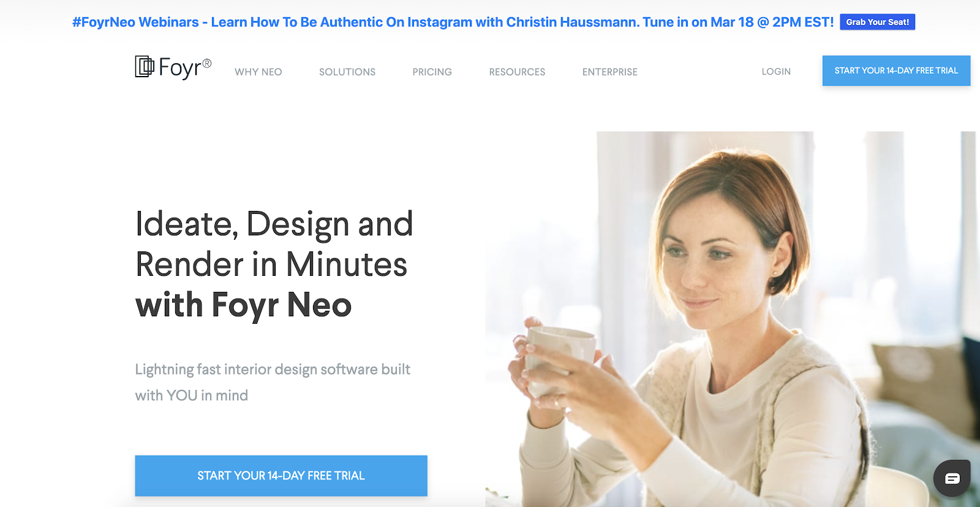This screenshot has width=980, height=507.
Task: Go to the PRICING page
Action: point(432,72)
